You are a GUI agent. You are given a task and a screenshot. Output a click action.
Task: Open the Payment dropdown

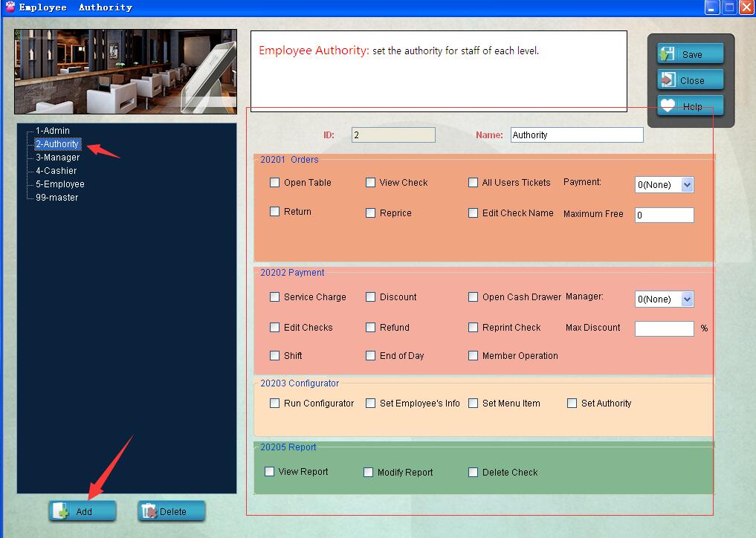pos(664,184)
